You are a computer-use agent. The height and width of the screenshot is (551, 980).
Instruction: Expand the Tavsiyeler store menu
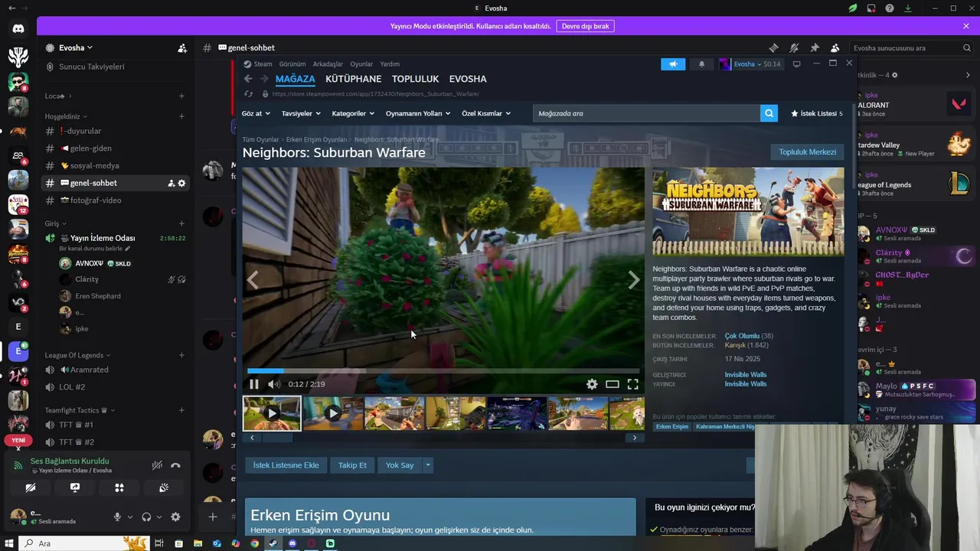301,113
